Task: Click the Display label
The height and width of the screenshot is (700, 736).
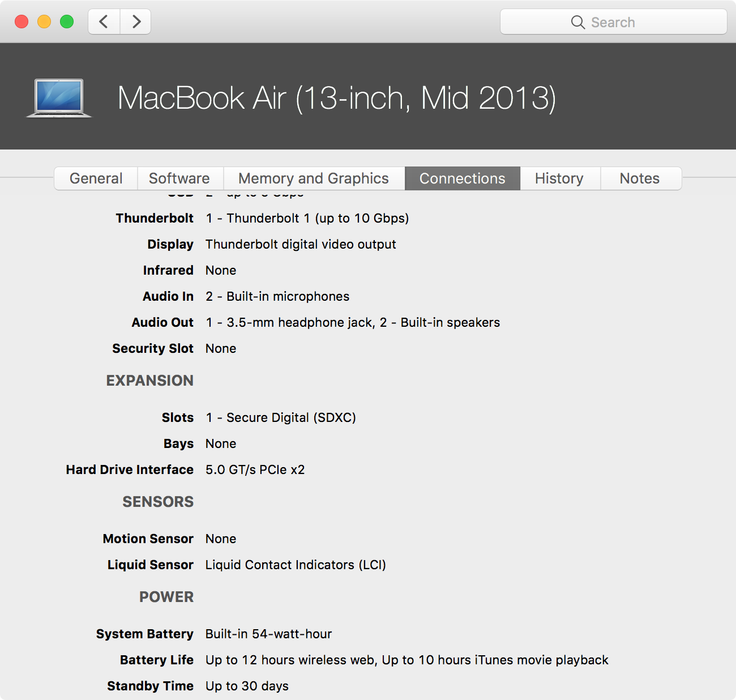Action: [170, 244]
